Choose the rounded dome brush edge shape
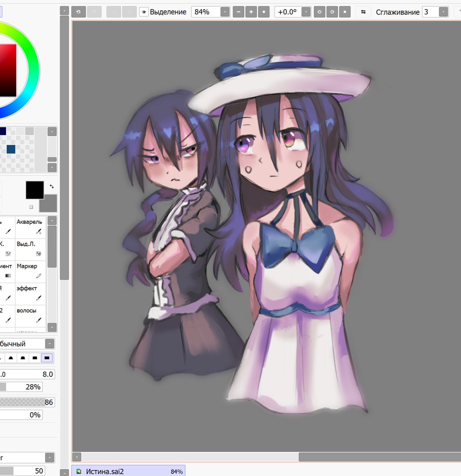The height and width of the screenshot is (476, 461). (11, 358)
